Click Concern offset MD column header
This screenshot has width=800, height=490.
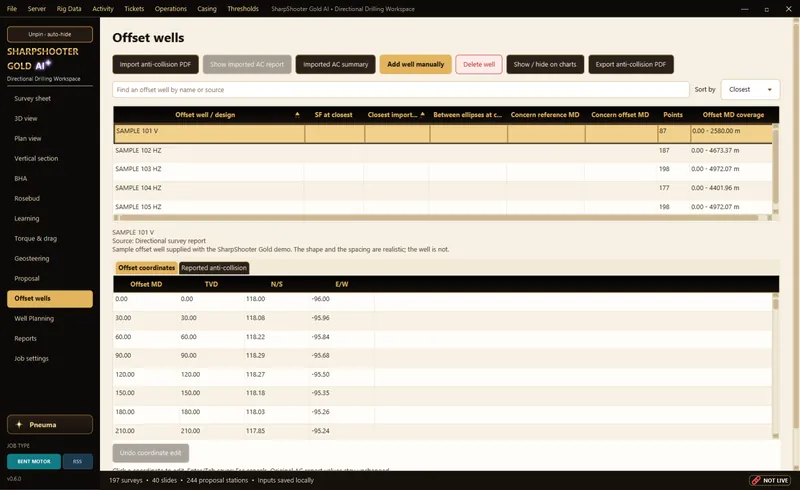(x=620, y=115)
